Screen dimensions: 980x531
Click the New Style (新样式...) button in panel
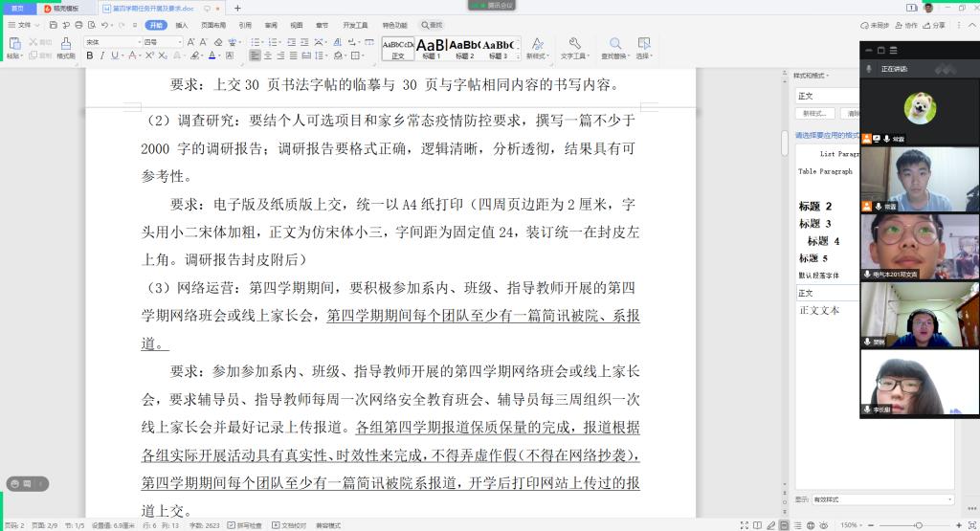(x=815, y=113)
